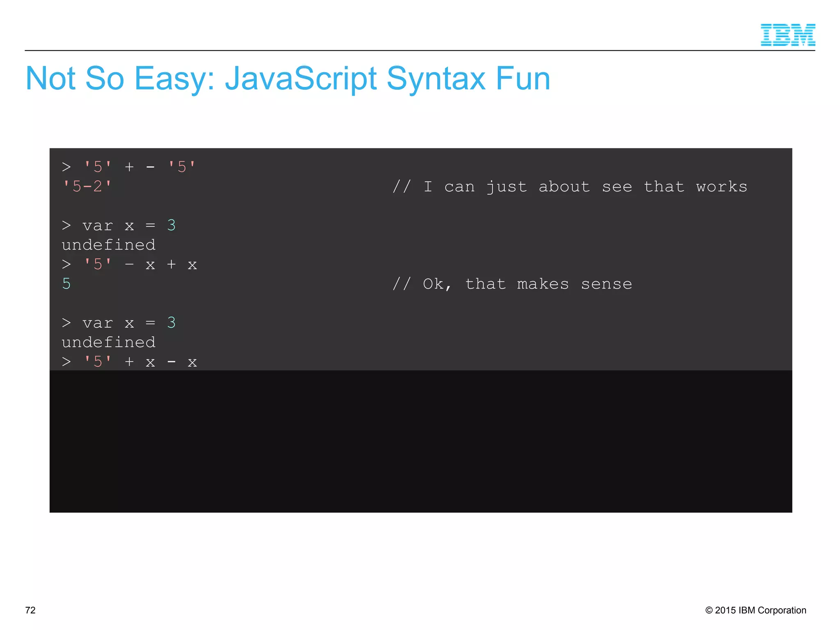Click the code line "> '5' + - '5'"
Screen dimensions: 840x630
[129, 167]
